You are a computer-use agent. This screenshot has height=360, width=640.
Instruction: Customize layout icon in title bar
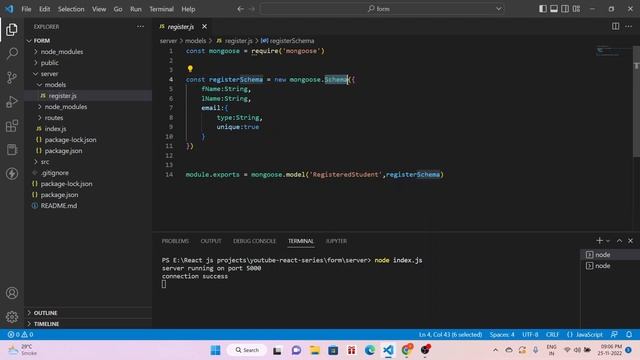[576, 9]
